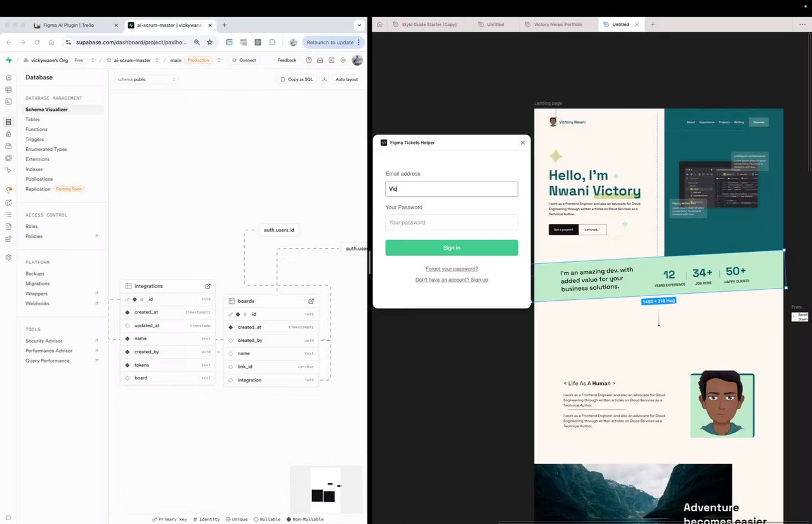Bookmark page with star icon
The image size is (812, 524).
tap(209, 43)
